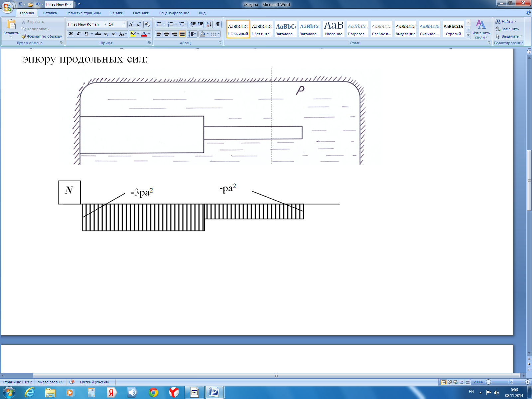Apply yellow text highlight color

tap(133, 34)
